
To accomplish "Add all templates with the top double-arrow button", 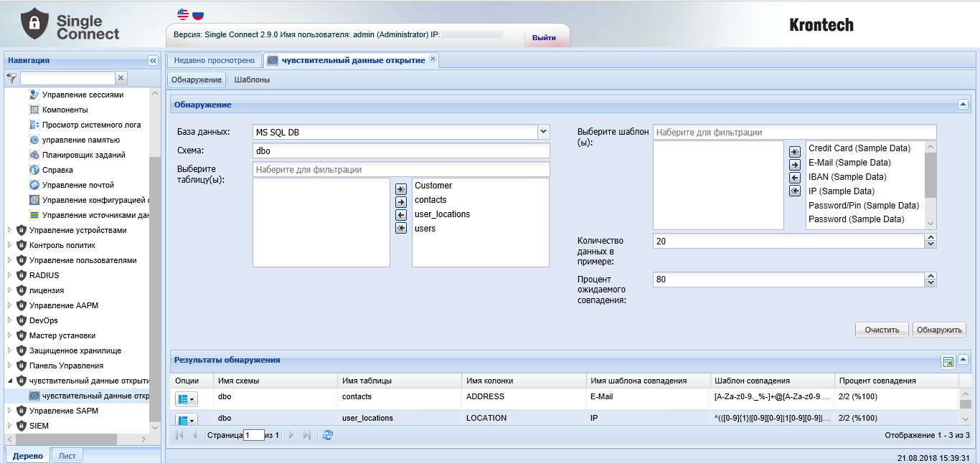I will 795,152.
